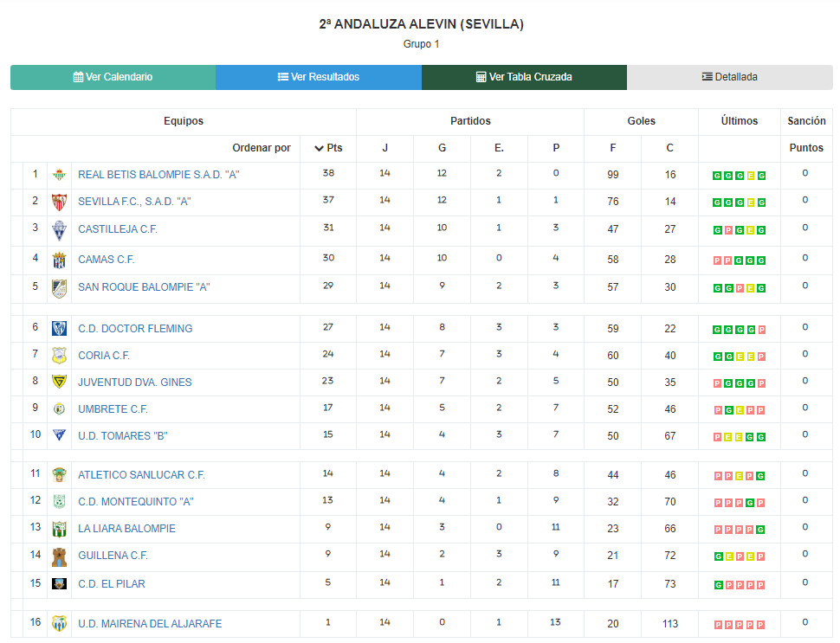Click the Grupo 1 subtitle
The width and height of the screenshot is (840, 643).
(x=421, y=44)
